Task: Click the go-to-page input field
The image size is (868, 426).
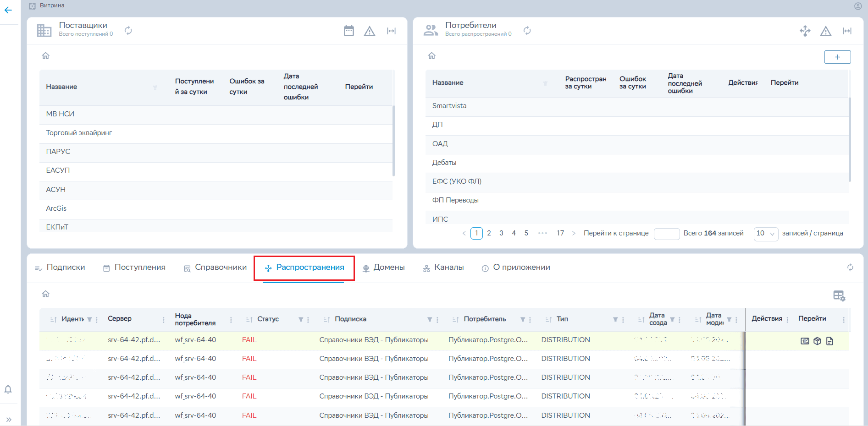Action: coord(666,234)
